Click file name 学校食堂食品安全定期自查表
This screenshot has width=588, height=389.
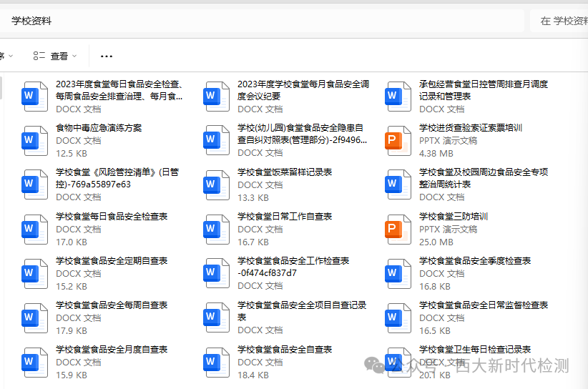112,260
